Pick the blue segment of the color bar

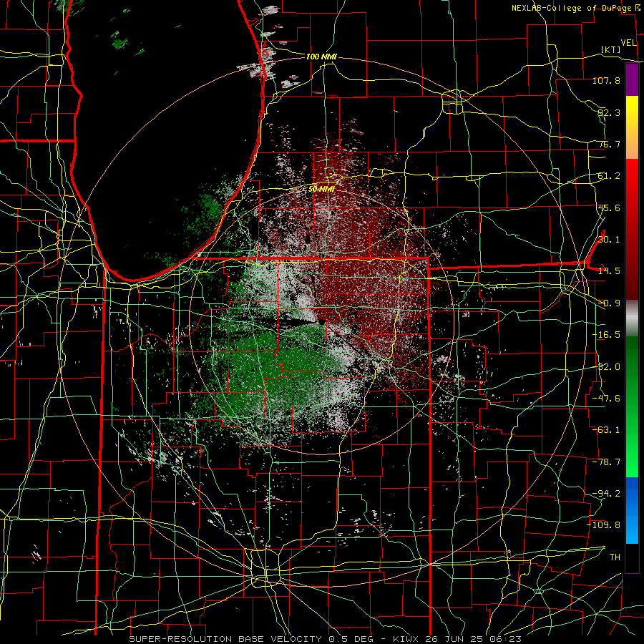click(x=632, y=510)
